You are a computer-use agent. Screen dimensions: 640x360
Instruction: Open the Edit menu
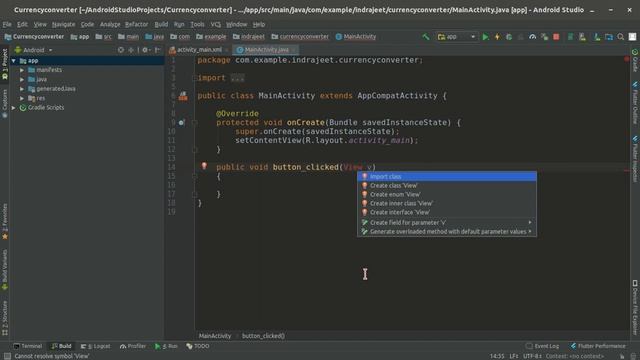(x=22, y=24)
